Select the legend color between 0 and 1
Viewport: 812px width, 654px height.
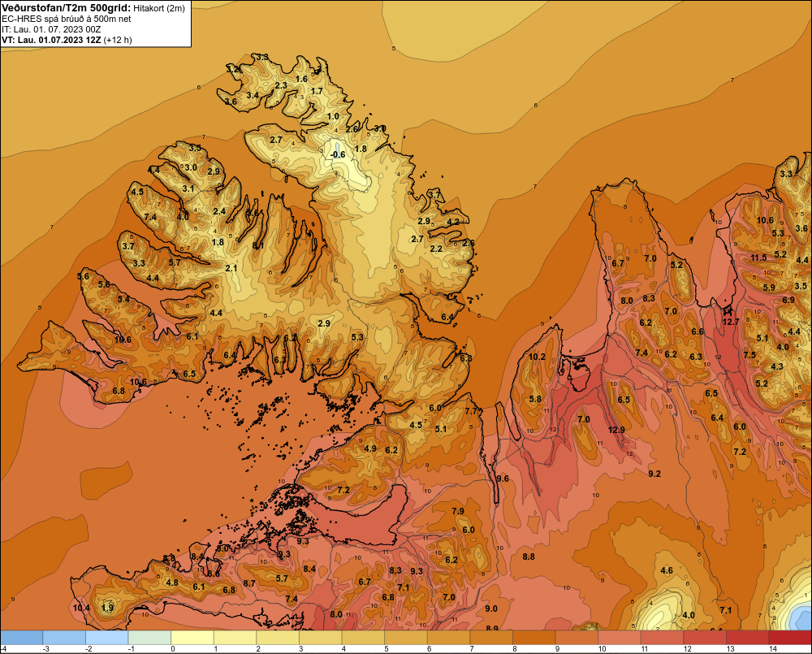click(x=192, y=638)
